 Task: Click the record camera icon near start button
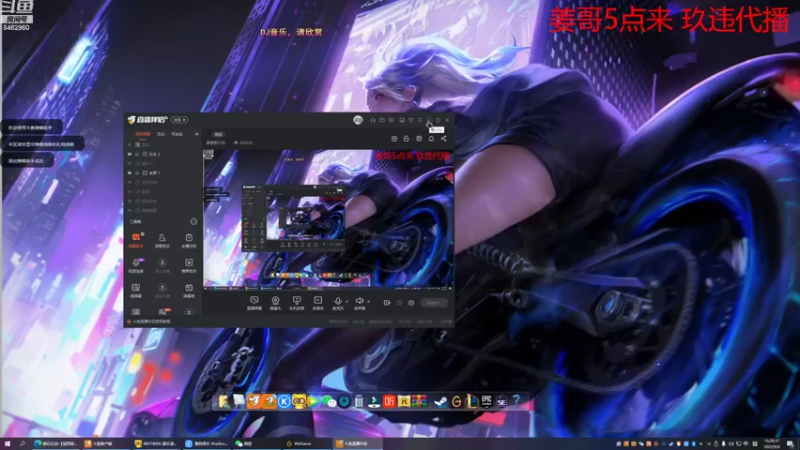click(x=387, y=303)
